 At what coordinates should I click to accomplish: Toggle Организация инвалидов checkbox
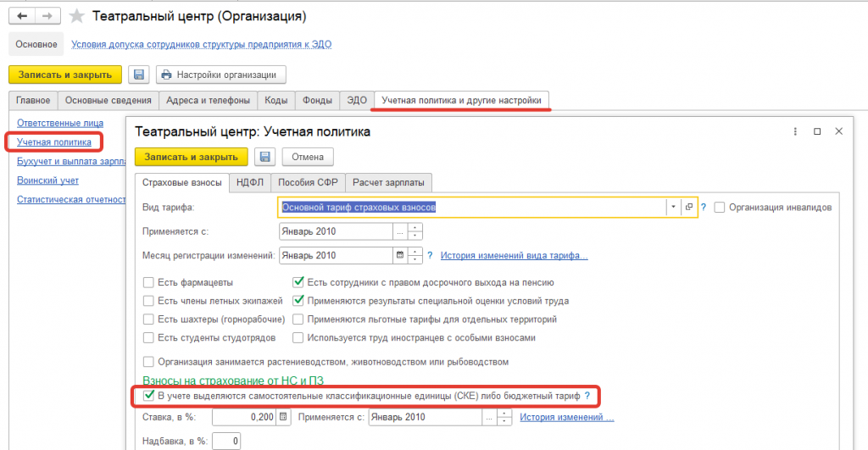point(719,207)
